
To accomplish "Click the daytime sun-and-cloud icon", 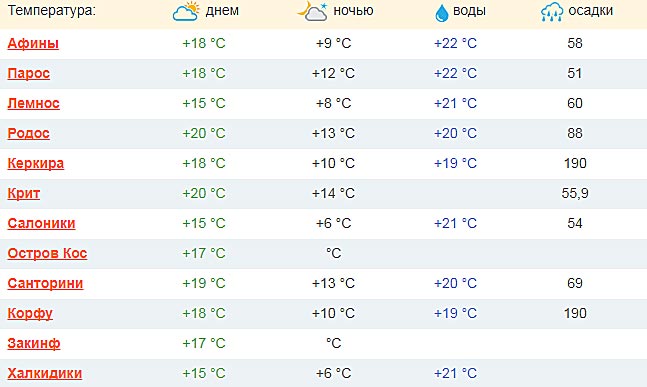I will [x=186, y=11].
